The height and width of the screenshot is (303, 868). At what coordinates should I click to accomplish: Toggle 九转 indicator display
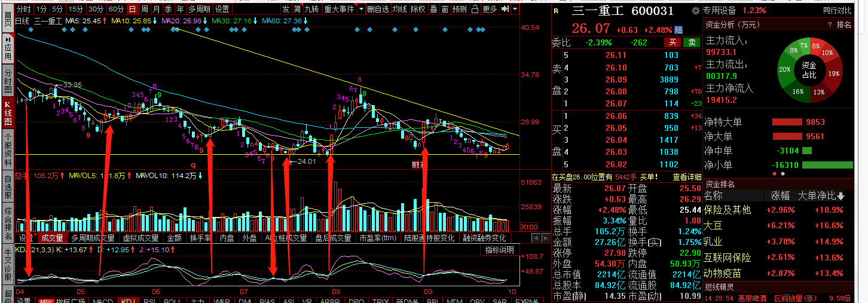(312, 9)
